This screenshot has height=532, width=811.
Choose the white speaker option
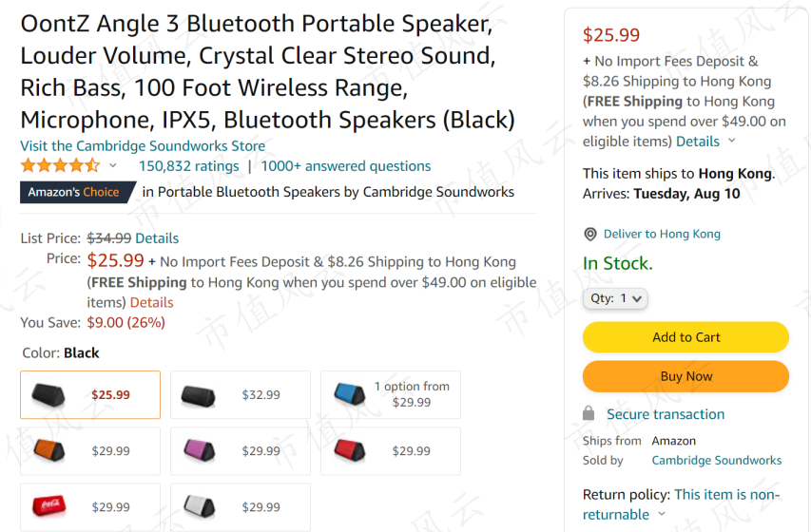241,507
